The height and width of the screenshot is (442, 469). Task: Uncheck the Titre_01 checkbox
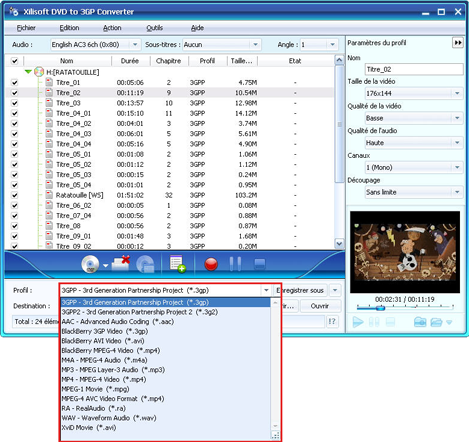pos(14,82)
